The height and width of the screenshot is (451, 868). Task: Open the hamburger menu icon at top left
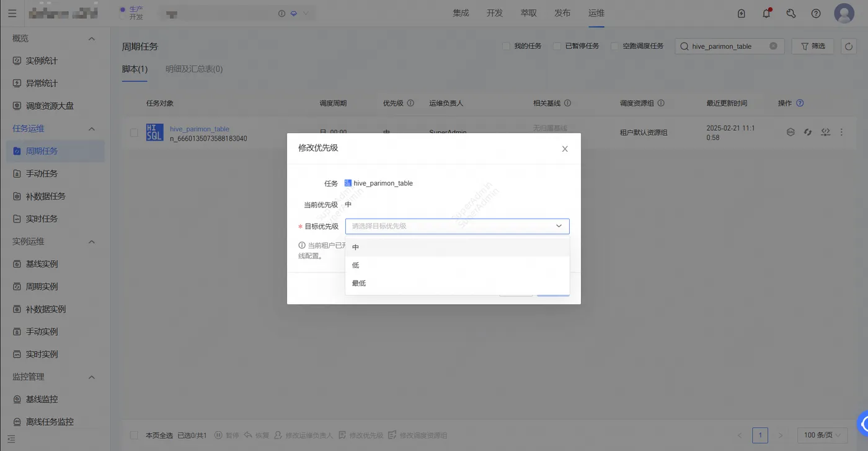[x=12, y=13]
